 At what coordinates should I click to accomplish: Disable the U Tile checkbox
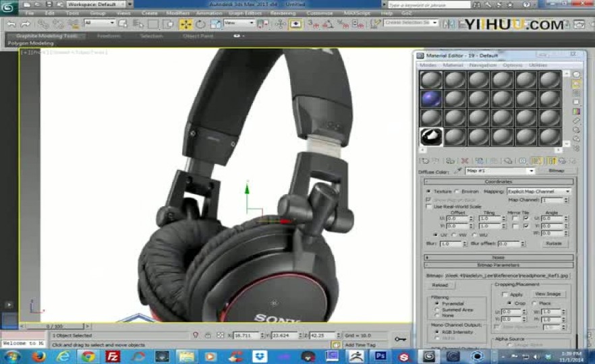click(x=526, y=219)
